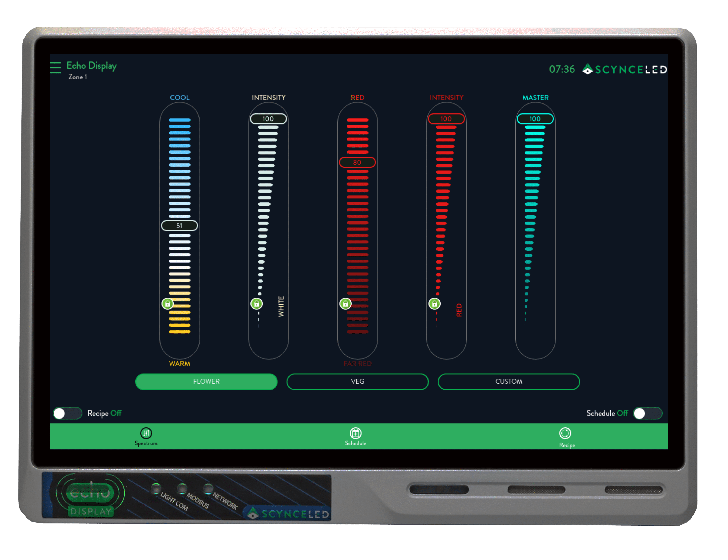Click the vertical WHITE label
The height and width of the screenshot is (560, 728).
pos(281,306)
